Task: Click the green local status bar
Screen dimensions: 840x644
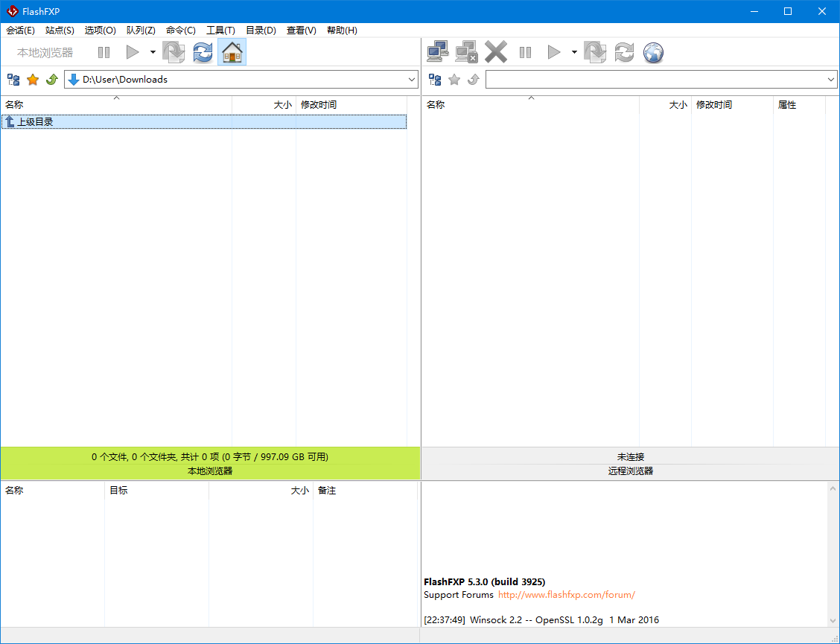Action: pyautogui.click(x=210, y=463)
